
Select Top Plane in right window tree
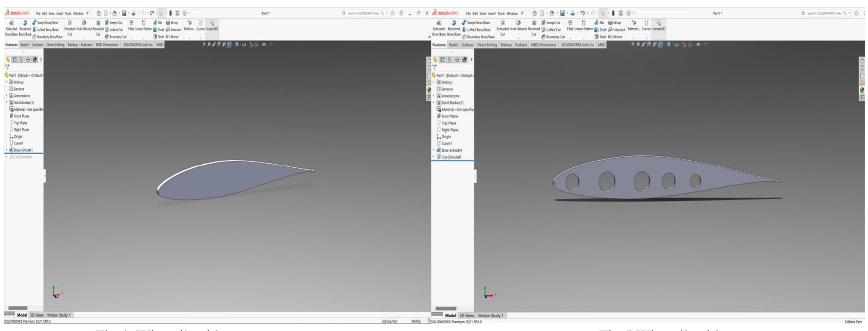tap(446, 123)
